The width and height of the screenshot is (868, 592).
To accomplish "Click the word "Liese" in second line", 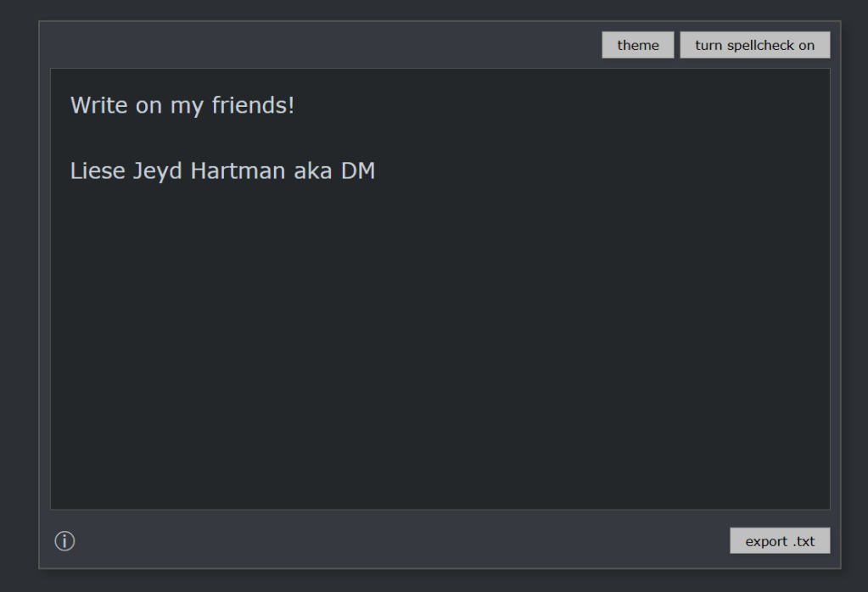I will [98, 171].
